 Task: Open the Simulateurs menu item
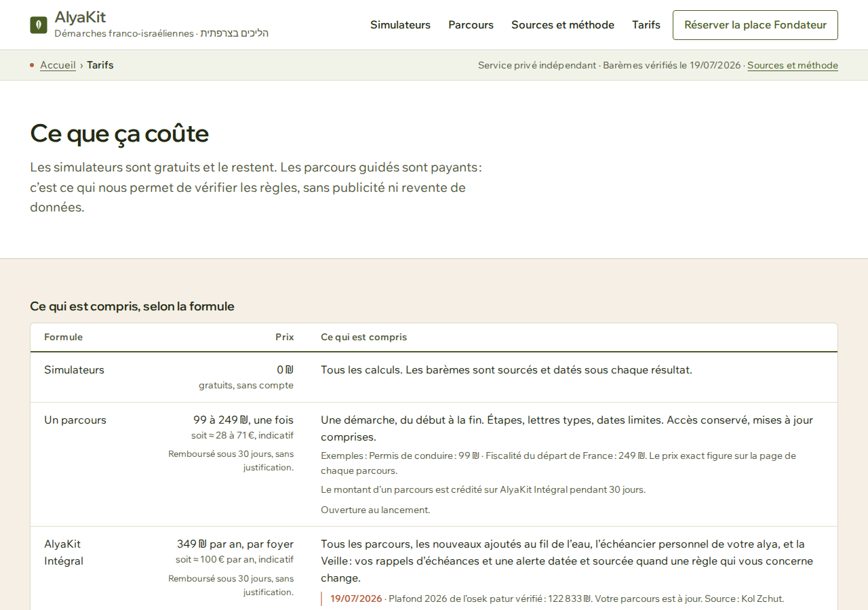[400, 25]
